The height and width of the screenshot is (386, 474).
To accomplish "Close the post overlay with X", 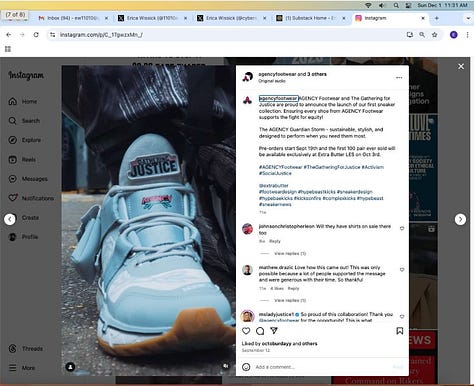I will click(461, 67).
